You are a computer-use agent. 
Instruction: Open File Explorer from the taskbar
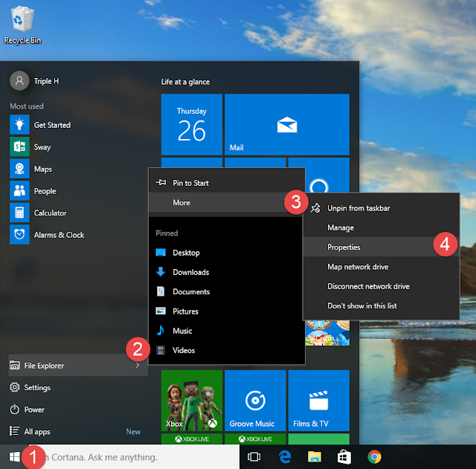tap(314, 457)
